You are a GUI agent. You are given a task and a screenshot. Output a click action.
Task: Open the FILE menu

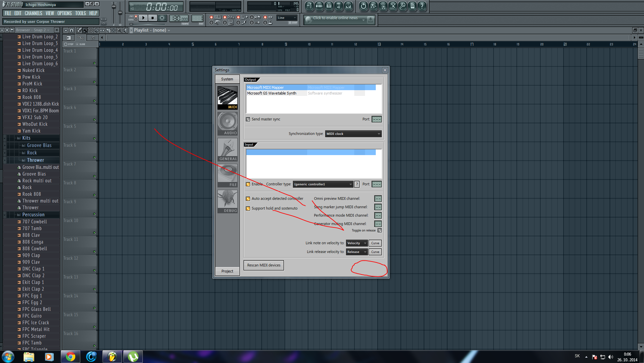click(x=8, y=13)
